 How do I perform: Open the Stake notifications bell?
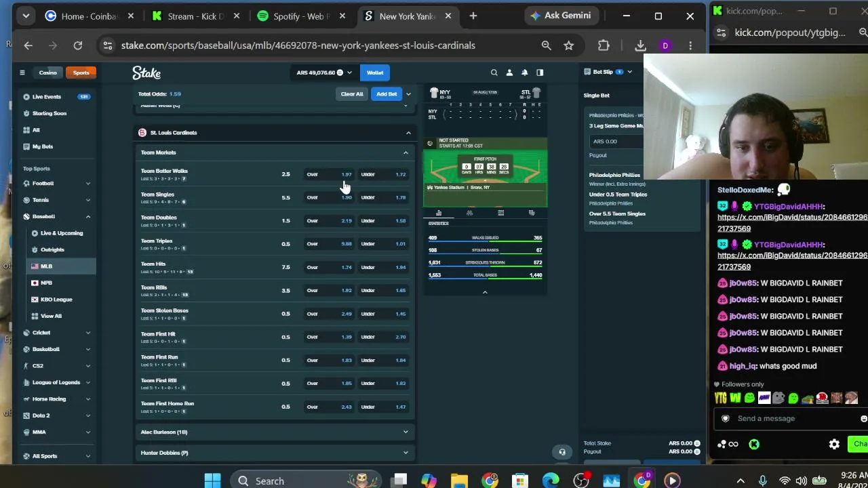pyautogui.click(x=524, y=73)
